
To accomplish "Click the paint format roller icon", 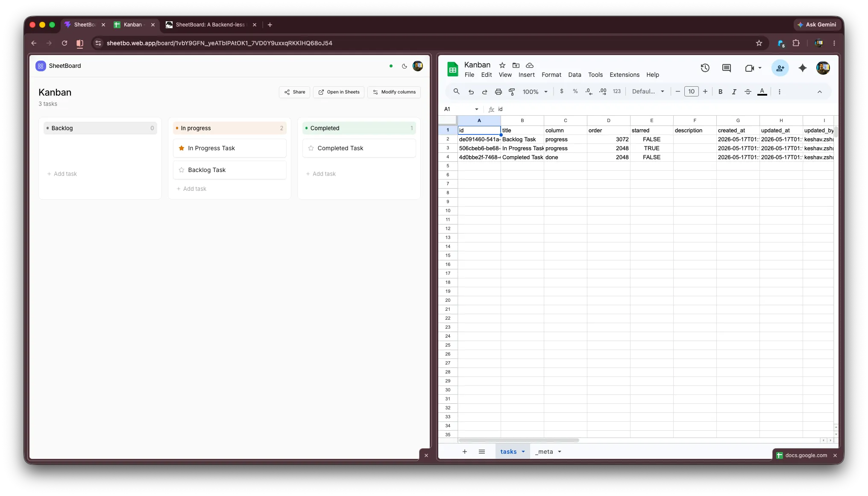I will point(512,92).
